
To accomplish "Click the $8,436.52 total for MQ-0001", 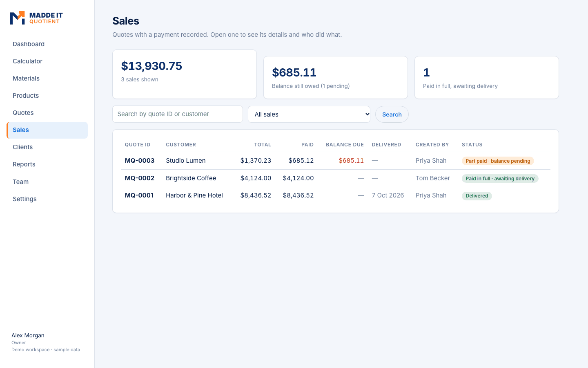I will [x=256, y=195].
